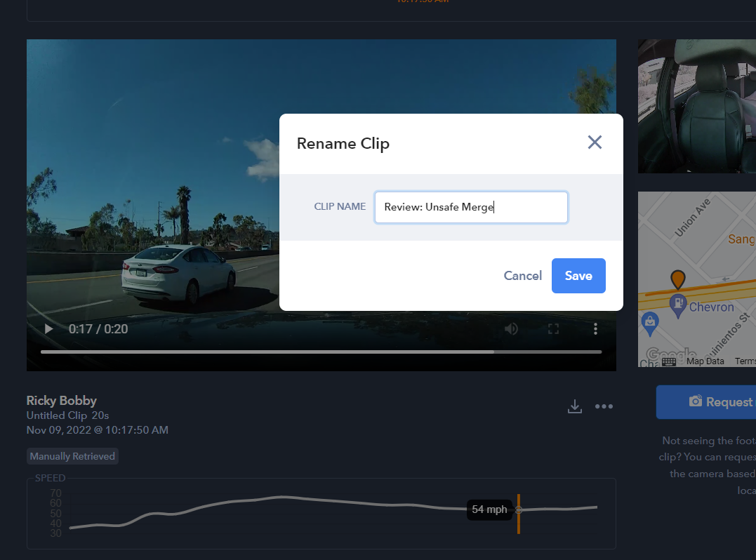The height and width of the screenshot is (560, 756).
Task: Click the video time 0:17 / 0:20
Action: (98, 329)
